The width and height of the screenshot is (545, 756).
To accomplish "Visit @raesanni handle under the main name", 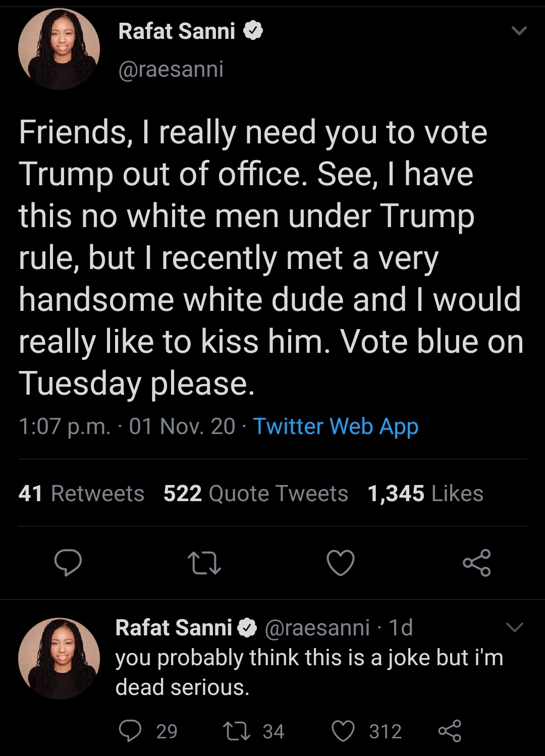I will click(171, 69).
